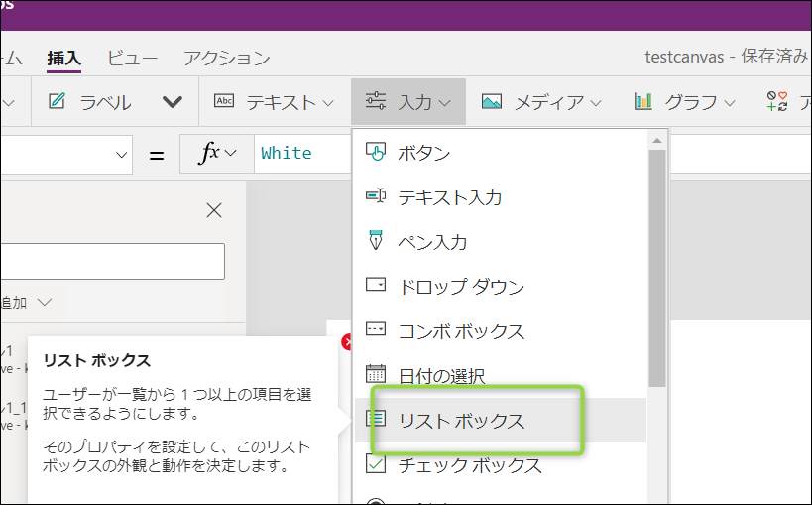Click the Text (テキスト) Abc icon
The width and height of the screenshot is (812, 505).
(224, 100)
